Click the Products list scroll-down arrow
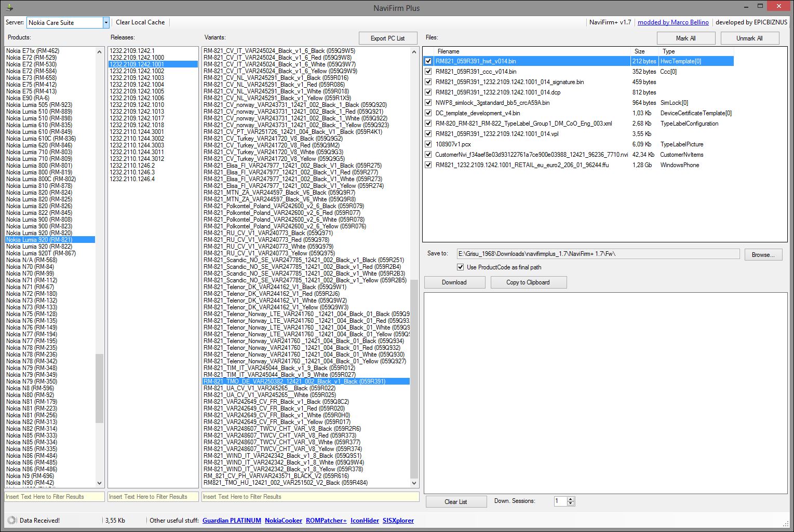This screenshot has height=532, width=794. [x=99, y=483]
